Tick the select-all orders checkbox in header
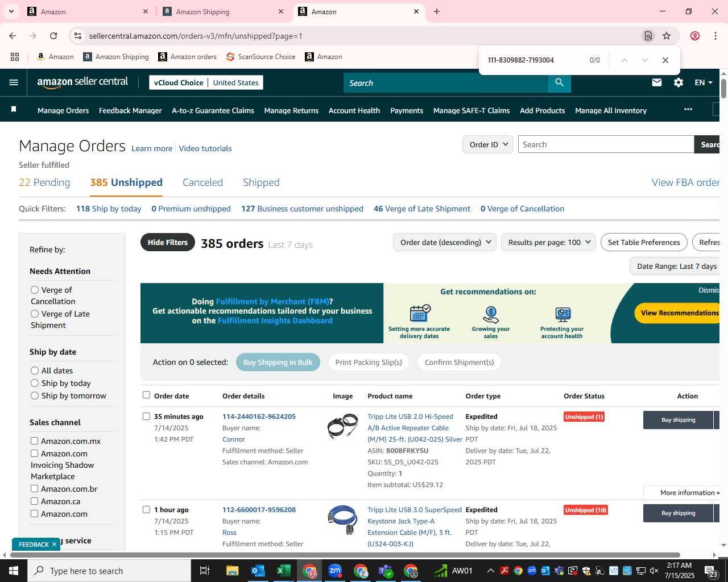The height and width of the screenshot is (582, 728). point(147,395)
